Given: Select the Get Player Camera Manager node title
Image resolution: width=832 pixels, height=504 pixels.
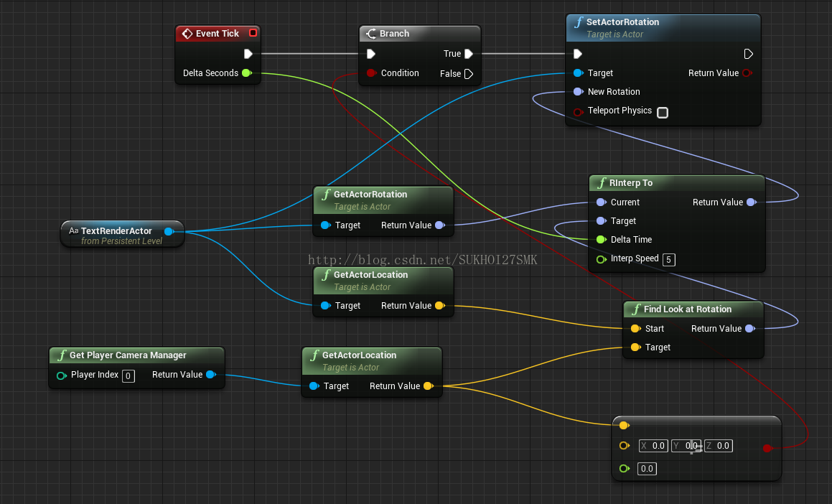Looking at the screenshot, I should (x=128, y=355).
